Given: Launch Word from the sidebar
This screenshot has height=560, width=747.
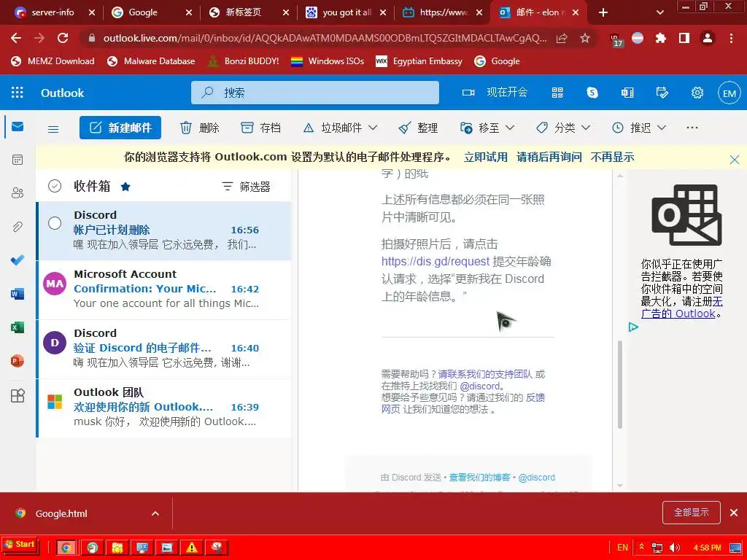Looking at the screenshot, I should (18, 294).
